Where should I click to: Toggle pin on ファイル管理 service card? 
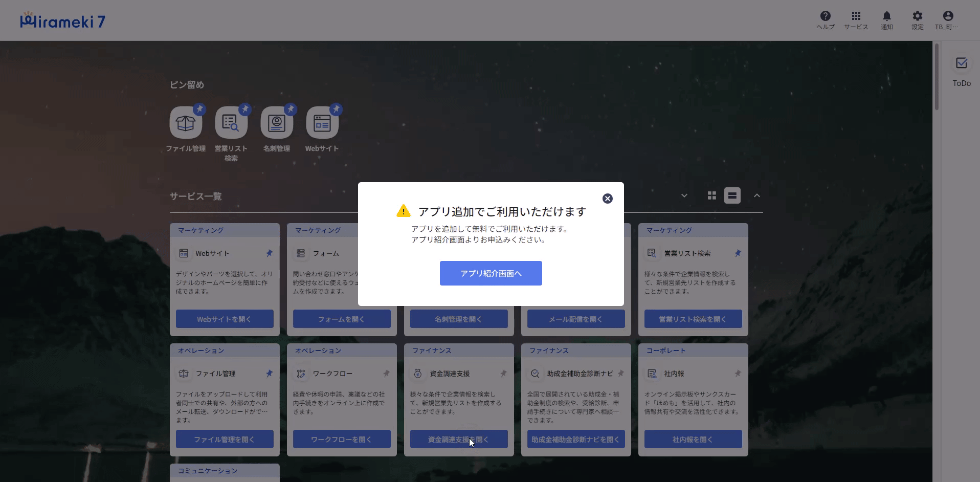pyautogui.click(x=269, y=374)
